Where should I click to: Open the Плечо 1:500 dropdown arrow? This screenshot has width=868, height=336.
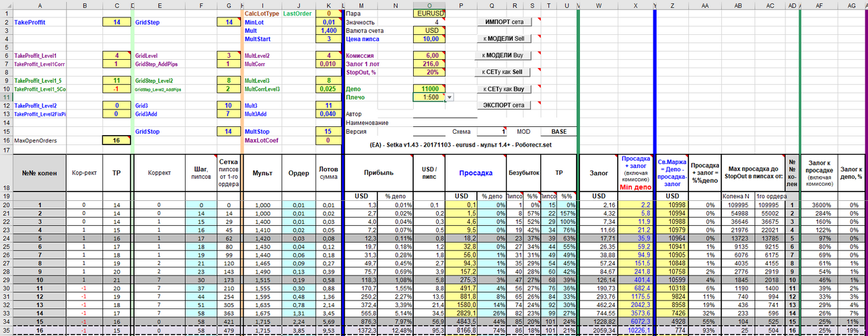[x=450, y=97]
